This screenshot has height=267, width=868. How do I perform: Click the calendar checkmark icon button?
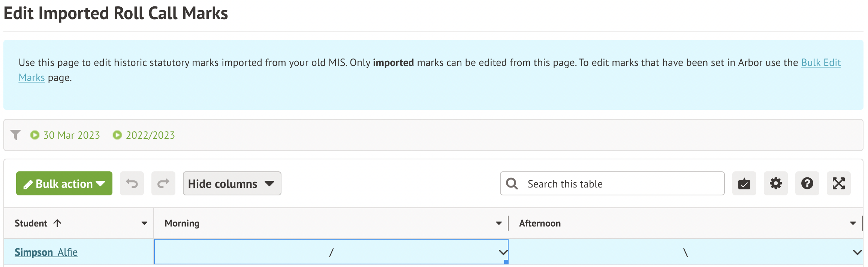click(744, 183)
